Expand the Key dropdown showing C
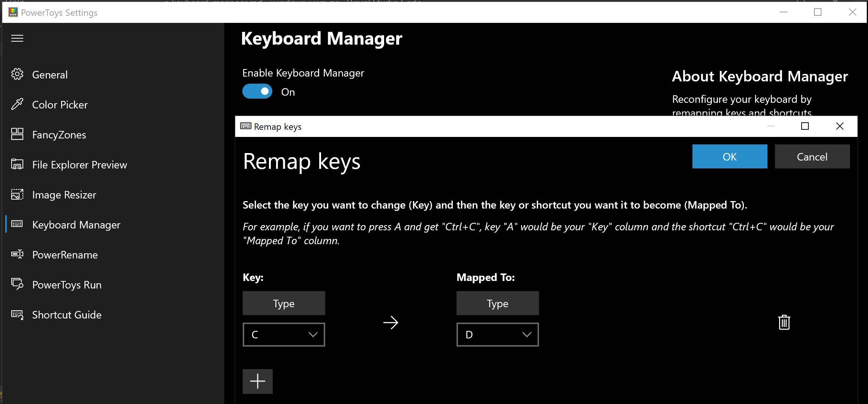 (284, 334)
